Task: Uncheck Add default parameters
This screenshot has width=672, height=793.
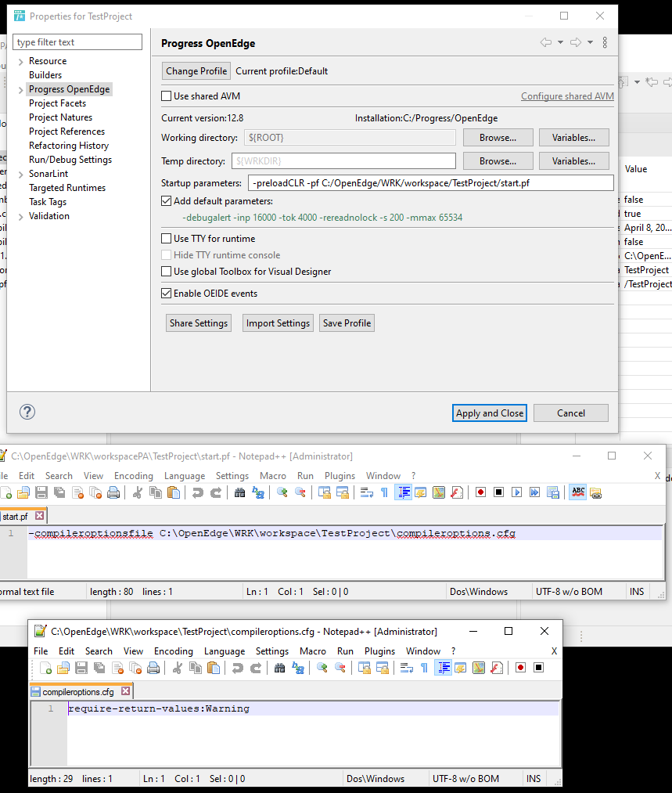Action: [x=166, y=201]
